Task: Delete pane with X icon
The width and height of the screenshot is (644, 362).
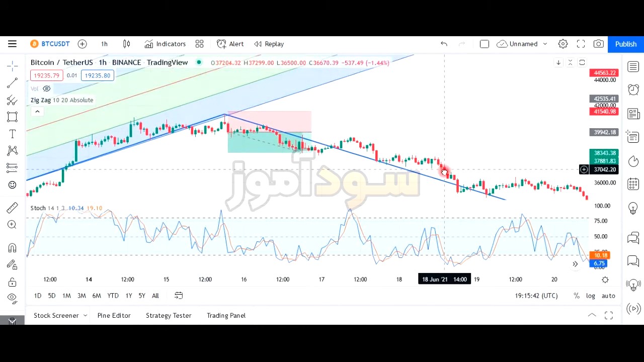Action: coord(570,62)
